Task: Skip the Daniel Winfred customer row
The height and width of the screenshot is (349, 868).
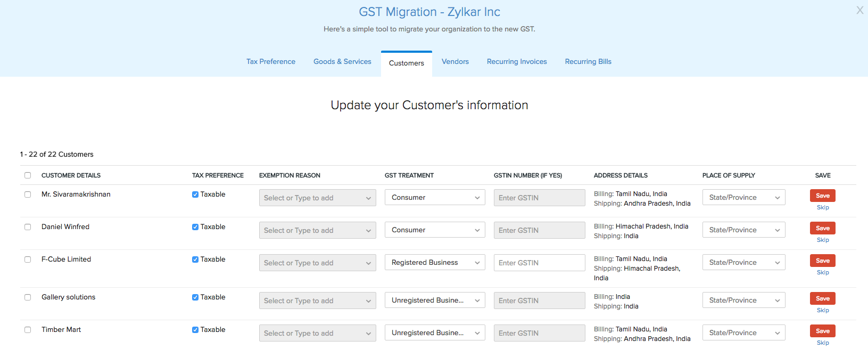Action: pos(823,240)
